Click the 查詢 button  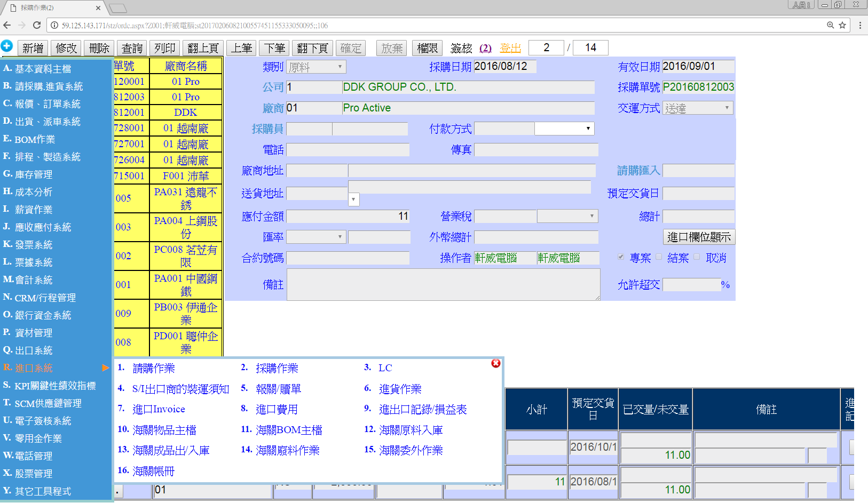tap(132, 48)
